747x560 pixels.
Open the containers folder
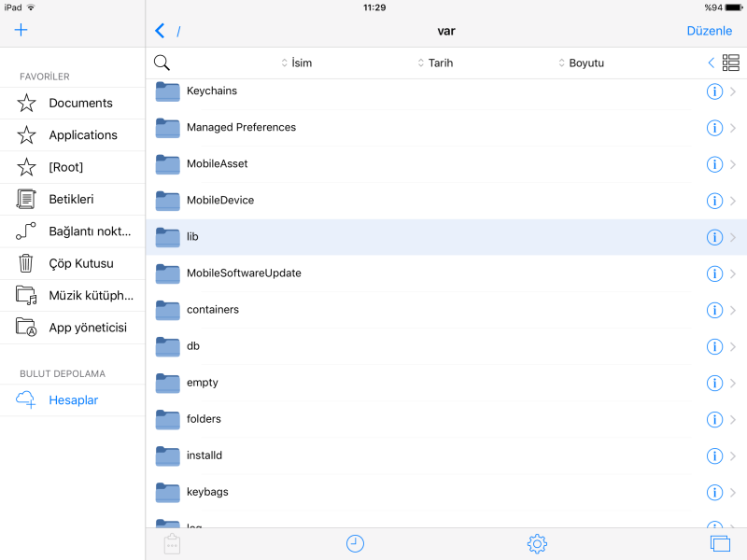point(213,310)
